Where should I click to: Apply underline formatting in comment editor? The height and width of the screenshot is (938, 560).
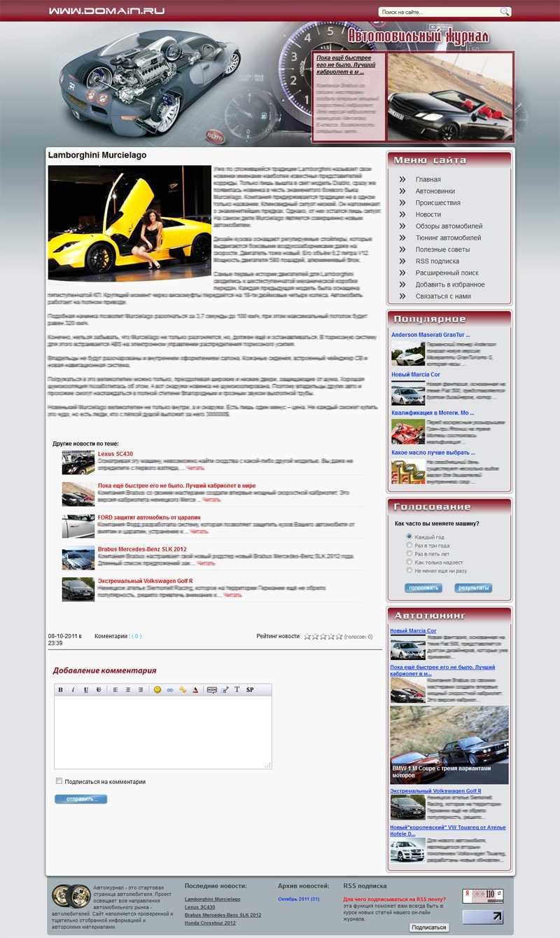[85, 690]
